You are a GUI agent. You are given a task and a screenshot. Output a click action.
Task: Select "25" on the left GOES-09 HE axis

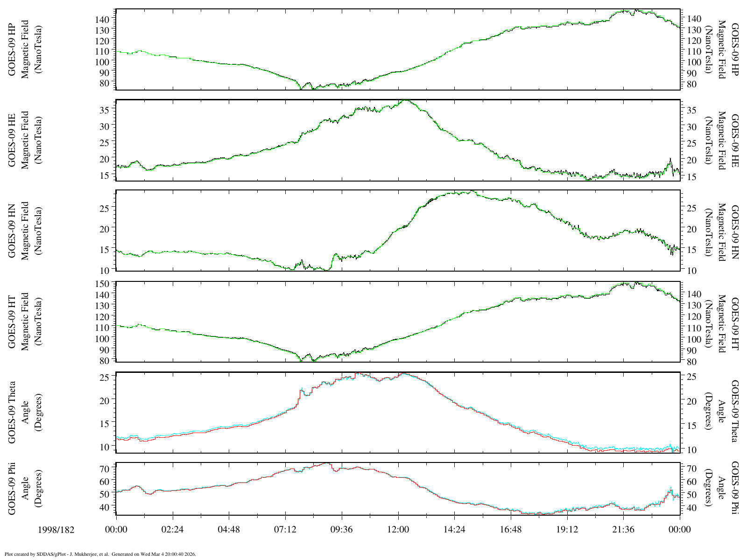[104, 142]
